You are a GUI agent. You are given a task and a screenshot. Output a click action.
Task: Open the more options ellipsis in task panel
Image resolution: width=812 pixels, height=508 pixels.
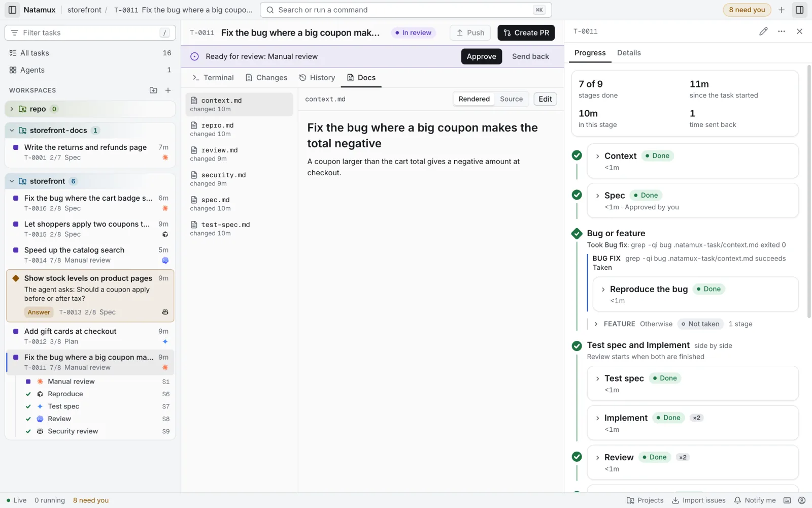(782, 31)
